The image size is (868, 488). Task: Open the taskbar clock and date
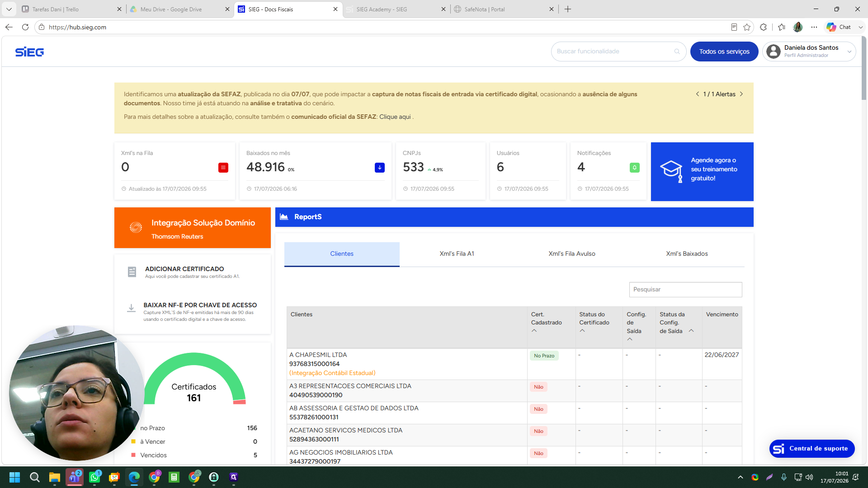tap(835, 477)
